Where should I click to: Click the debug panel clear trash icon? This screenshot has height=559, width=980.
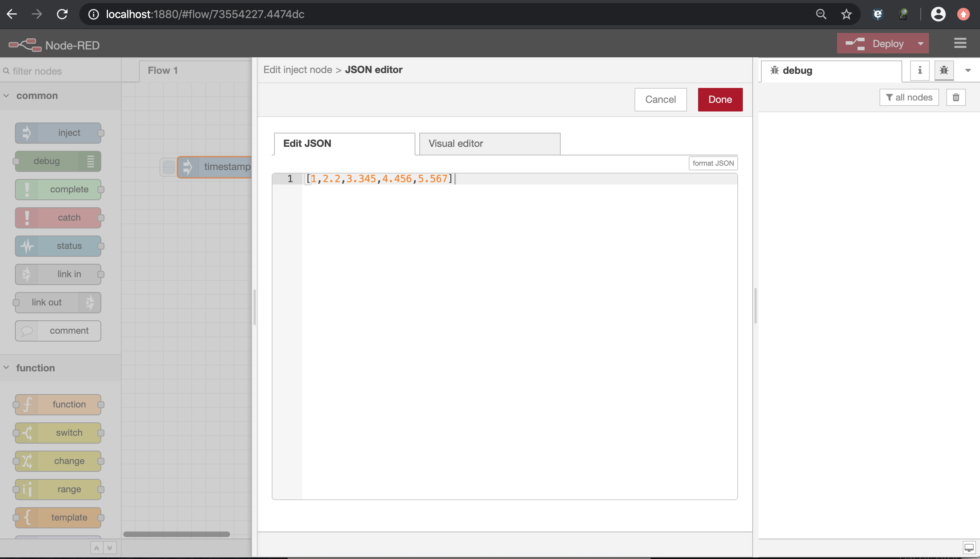pos(956,97)
